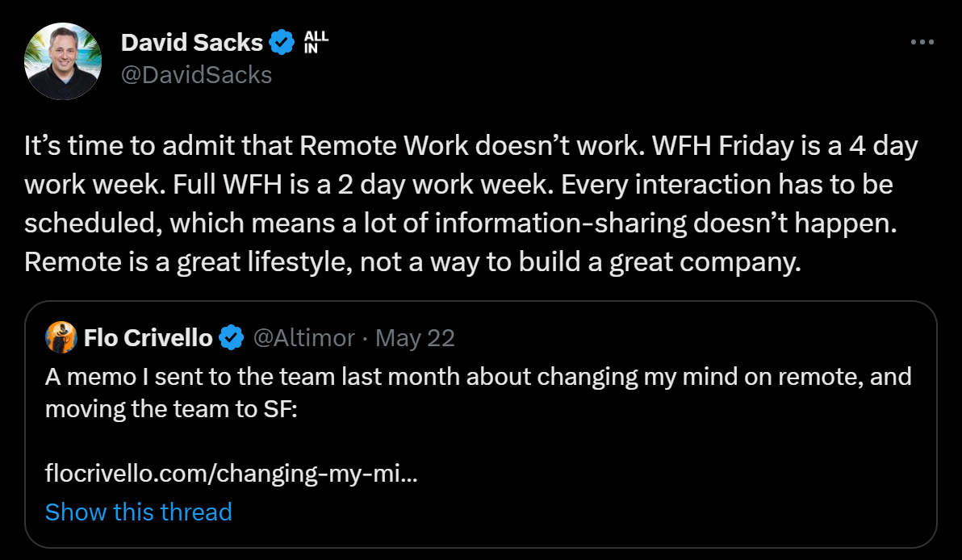This screenshot has width=962, height=560.
Task: Click the line "Remote is a great lifestyle"
Action: point(413,262)
